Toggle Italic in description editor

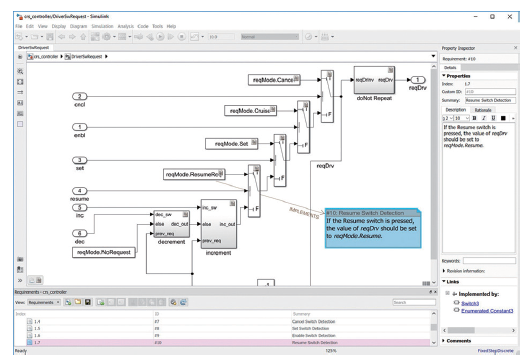pos(483,118)
